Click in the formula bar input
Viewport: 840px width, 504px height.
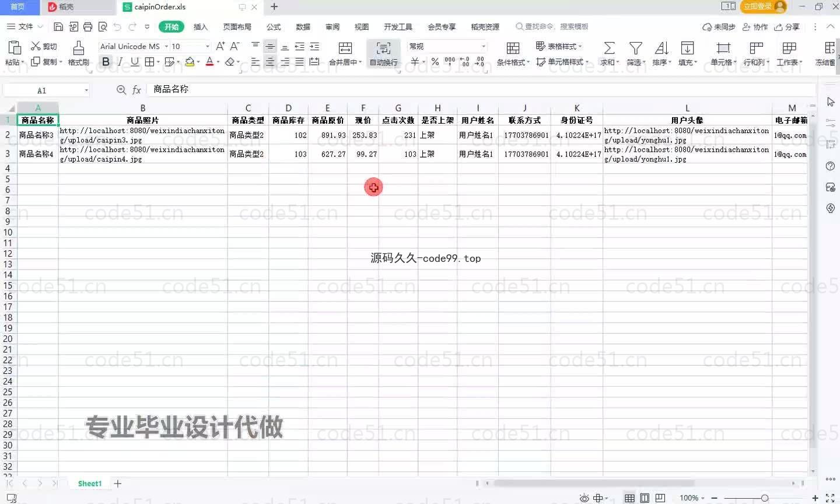[x=482, y=89]
